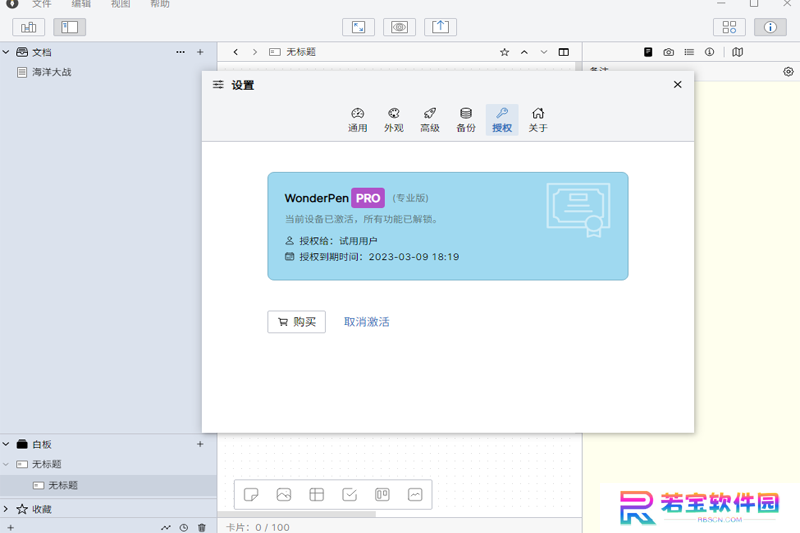The width and height of the screenshot is (800, 533).
Task: Switch to the 关于 settings tab
Action: pos(538,120)
